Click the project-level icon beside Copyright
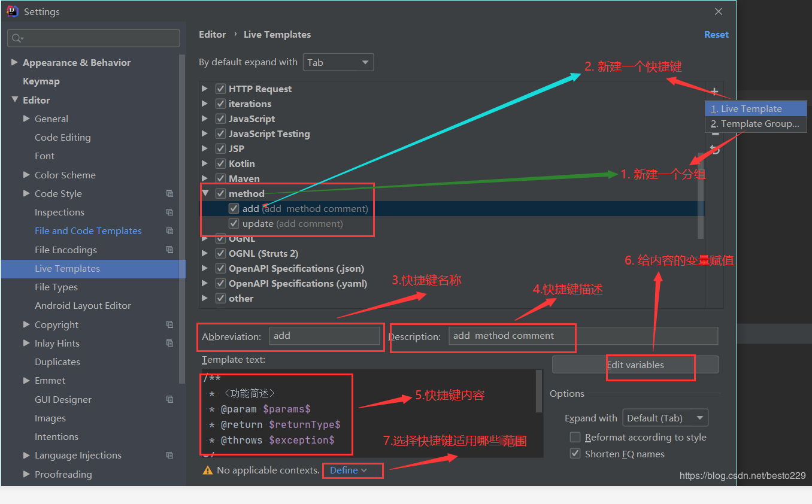812x504 pixels. pos(170,324)
